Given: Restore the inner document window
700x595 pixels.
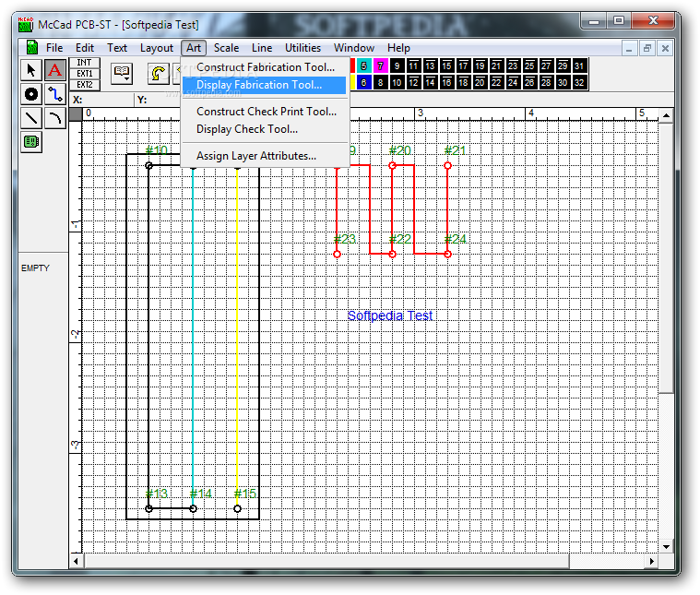Looking at the screenshot, I should [647, 48].
